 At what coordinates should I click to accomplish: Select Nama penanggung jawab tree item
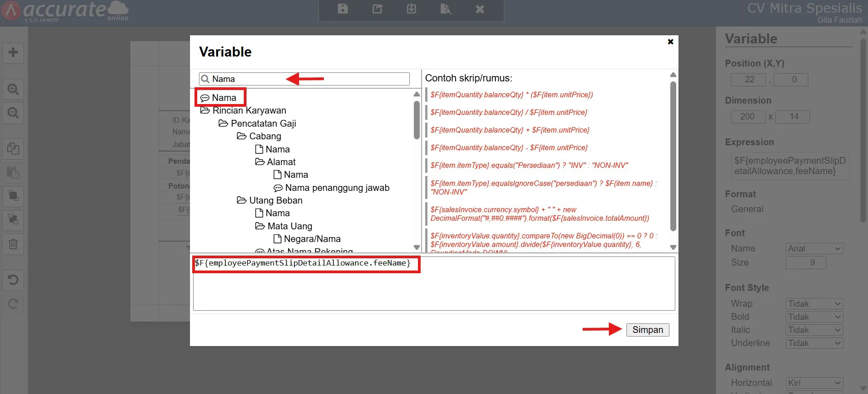[x=332, y=188]
